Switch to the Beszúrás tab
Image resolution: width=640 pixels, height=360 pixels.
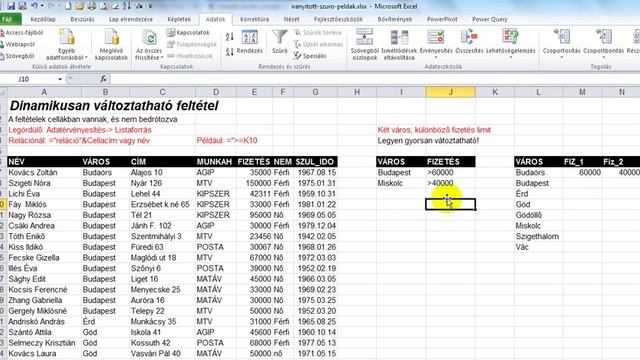[82, 19]
